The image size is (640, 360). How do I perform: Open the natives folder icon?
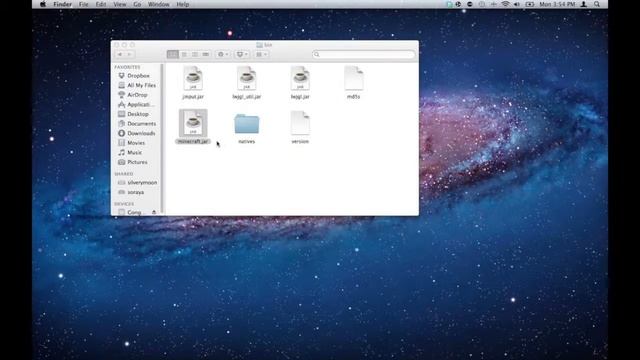point(247,124)
